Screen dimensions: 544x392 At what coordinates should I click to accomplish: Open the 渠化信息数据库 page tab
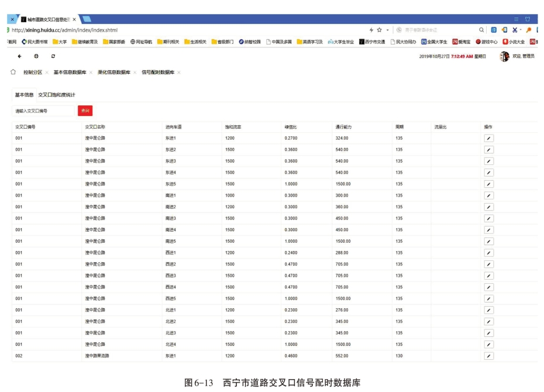pos(113,73)
